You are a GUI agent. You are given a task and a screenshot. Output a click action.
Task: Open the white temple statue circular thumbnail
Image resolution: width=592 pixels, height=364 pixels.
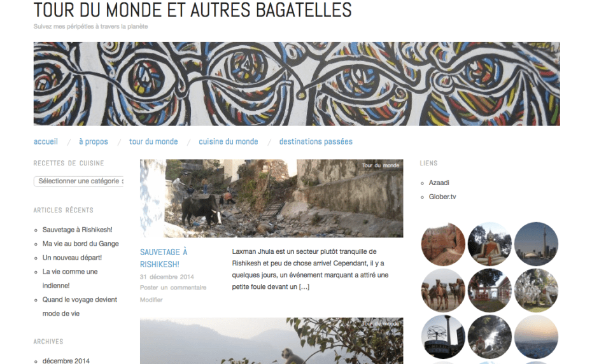click(536, 290)
